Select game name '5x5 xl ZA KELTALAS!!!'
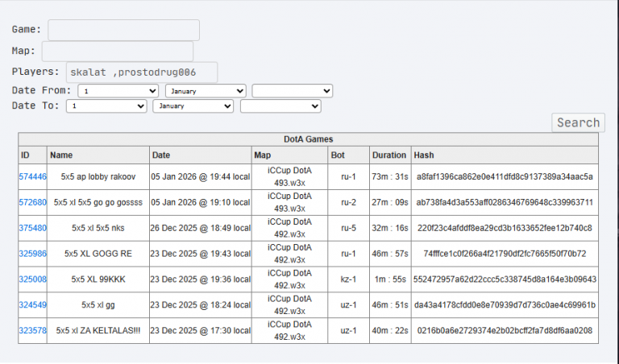Screen dimensions: 619x364 [98, 330]
